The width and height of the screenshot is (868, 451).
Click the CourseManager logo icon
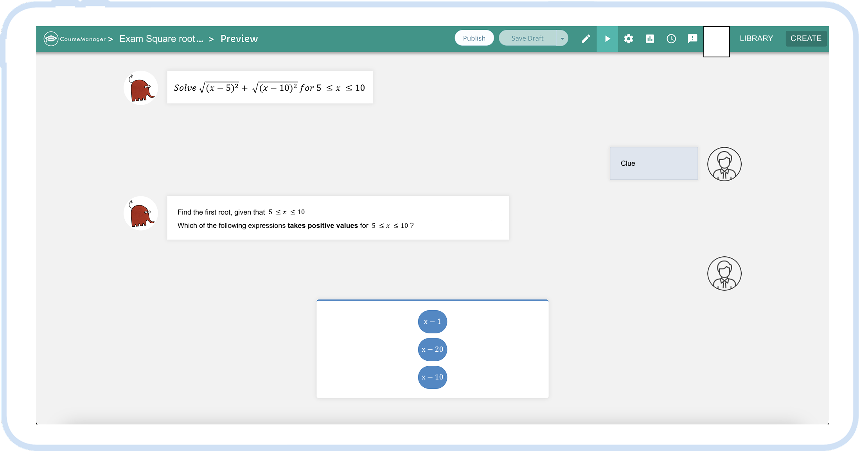pyautogui.click(x=51, y=39)
